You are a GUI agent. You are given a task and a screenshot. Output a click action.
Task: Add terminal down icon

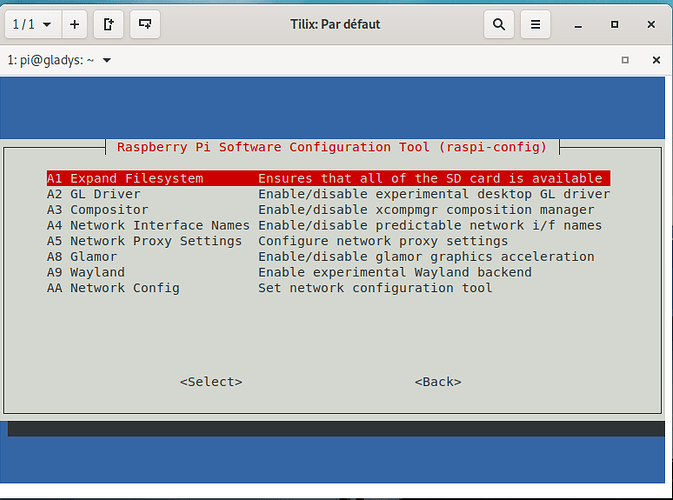click(x=145, y=24)
